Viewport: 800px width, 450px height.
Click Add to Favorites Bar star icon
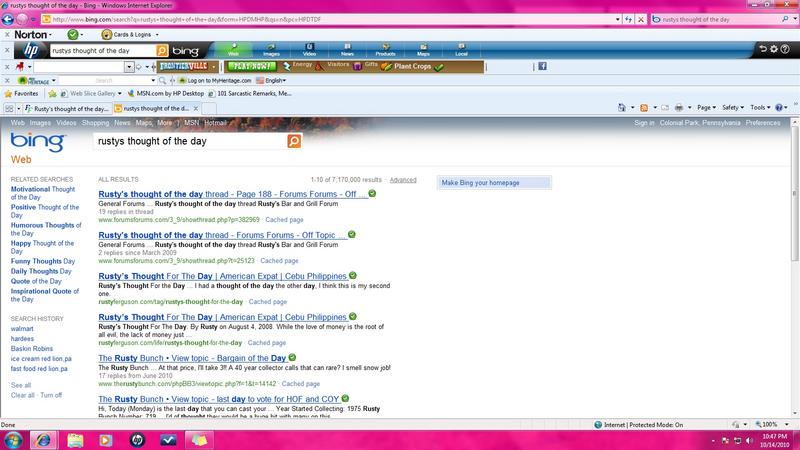pyautogui.click(x=52, y=94)
